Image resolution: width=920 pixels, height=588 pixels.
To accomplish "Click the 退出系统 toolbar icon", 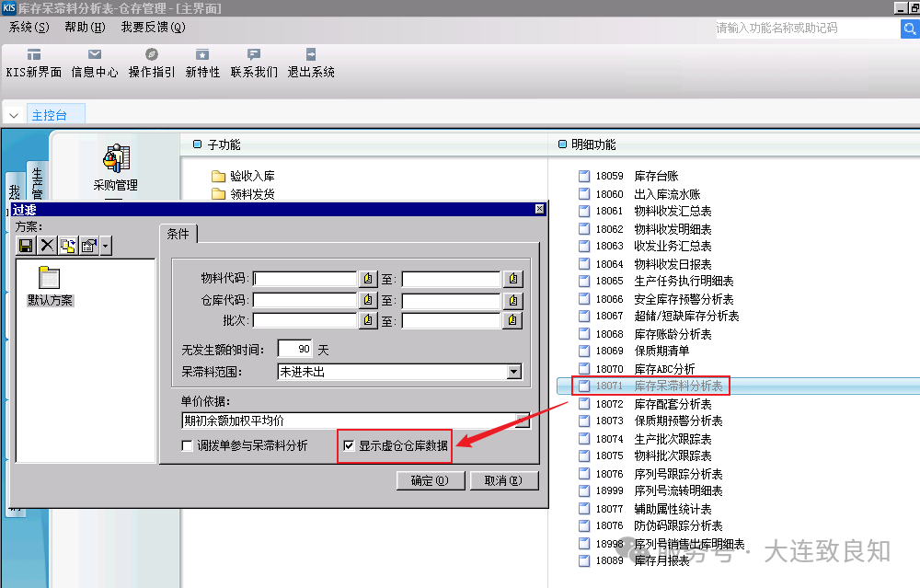I will [x=311, y=55].
